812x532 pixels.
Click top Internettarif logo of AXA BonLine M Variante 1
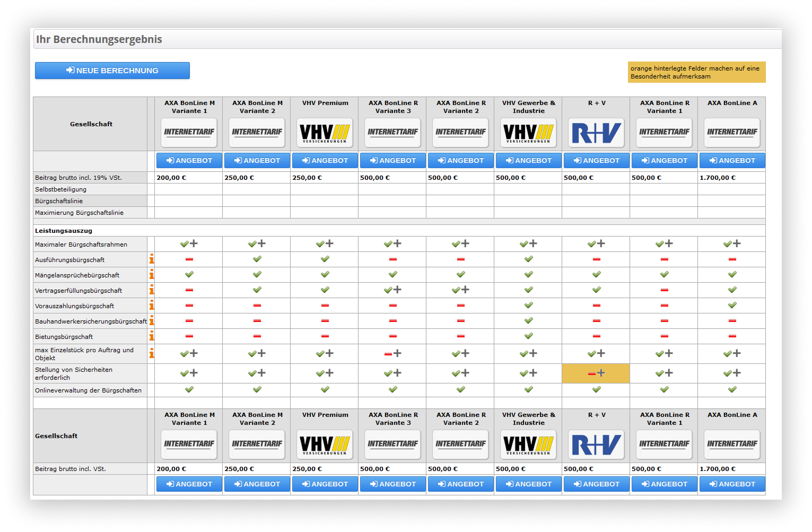pyautogui.click(x=189, y=133)
